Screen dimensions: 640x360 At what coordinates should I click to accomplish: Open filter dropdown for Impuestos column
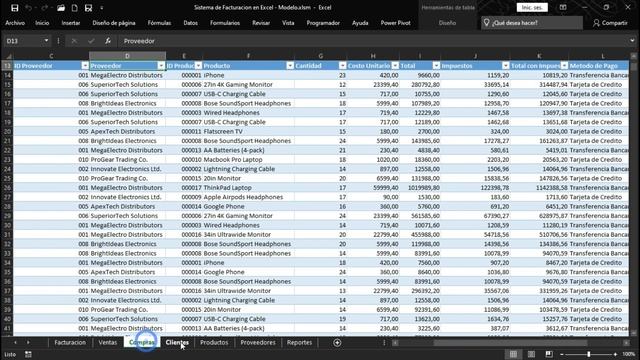[506, 66]
